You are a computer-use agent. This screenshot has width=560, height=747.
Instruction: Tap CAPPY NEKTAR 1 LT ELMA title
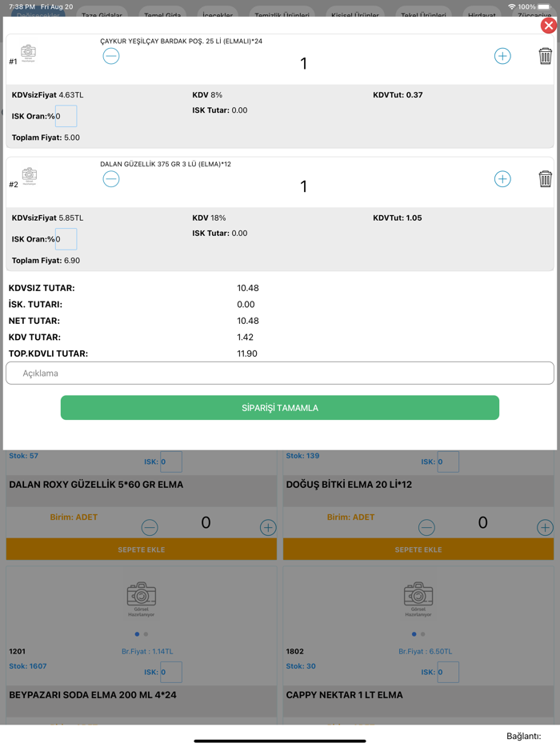pos(344,695)
